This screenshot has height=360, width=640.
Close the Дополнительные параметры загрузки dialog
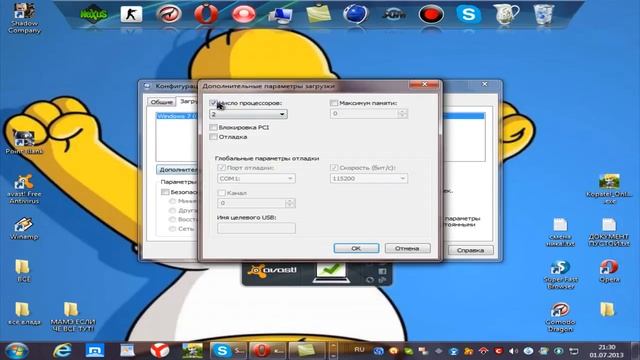(424, 84)
